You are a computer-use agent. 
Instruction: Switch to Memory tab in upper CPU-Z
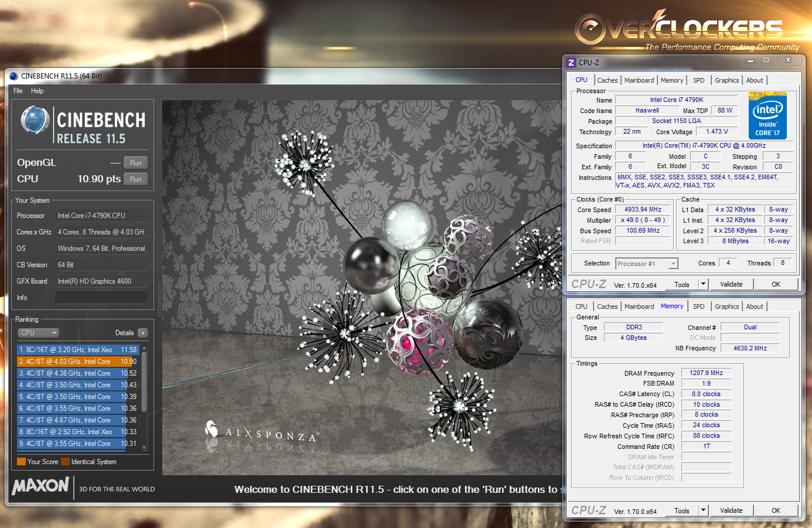tap(672, 80)
